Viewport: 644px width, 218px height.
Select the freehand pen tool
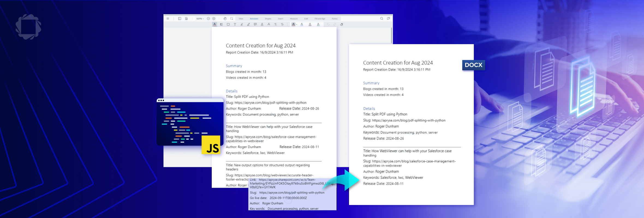click(x=248, y=24)
